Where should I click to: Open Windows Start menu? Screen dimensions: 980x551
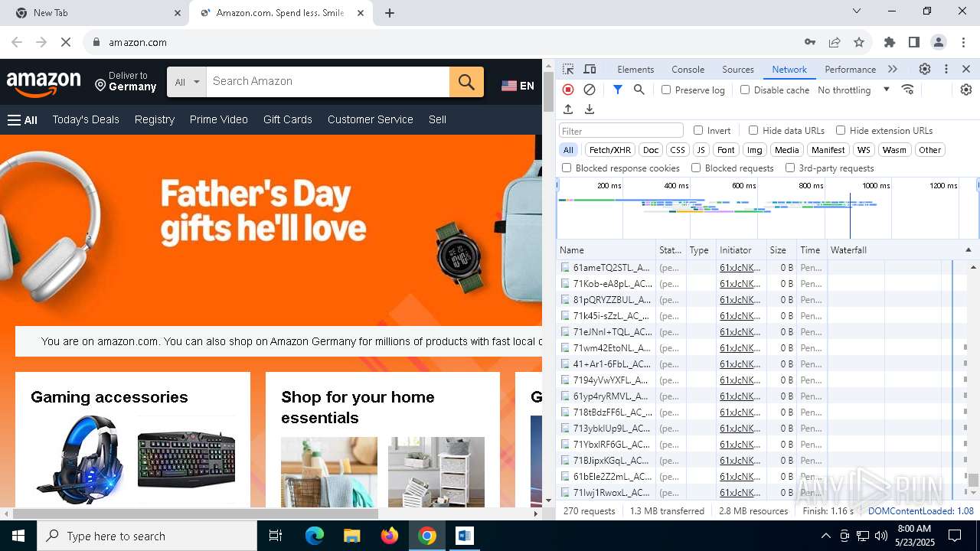coord(18,536)
